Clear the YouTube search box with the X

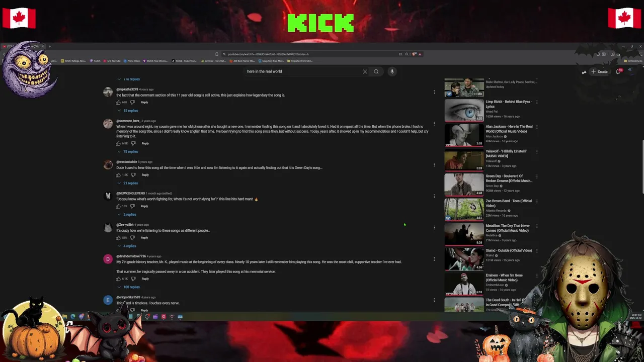(365, 71)
